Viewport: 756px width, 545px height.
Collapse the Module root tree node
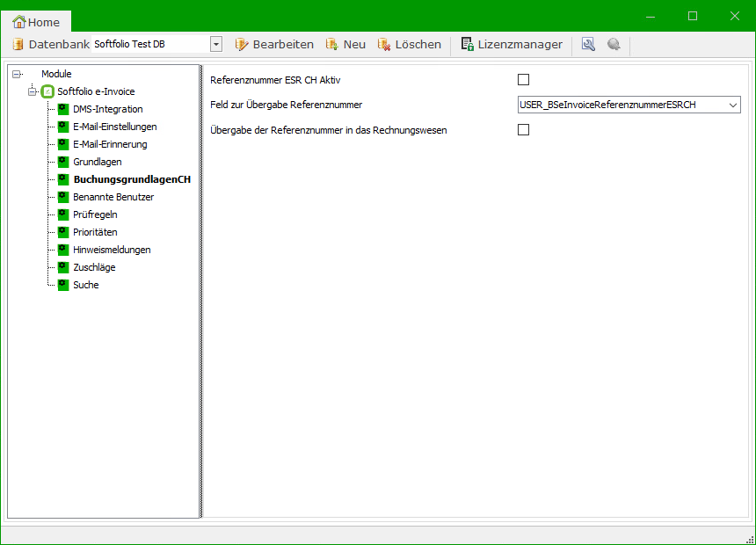pos(17,75)
